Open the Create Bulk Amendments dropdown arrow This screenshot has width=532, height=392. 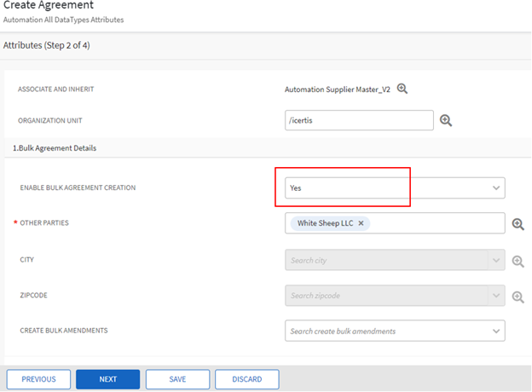[495, 331]
